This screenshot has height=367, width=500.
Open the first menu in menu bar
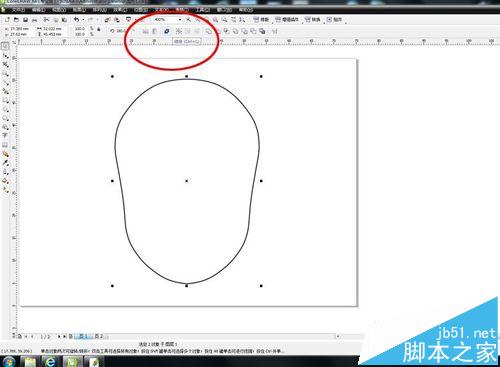(18, 10)
